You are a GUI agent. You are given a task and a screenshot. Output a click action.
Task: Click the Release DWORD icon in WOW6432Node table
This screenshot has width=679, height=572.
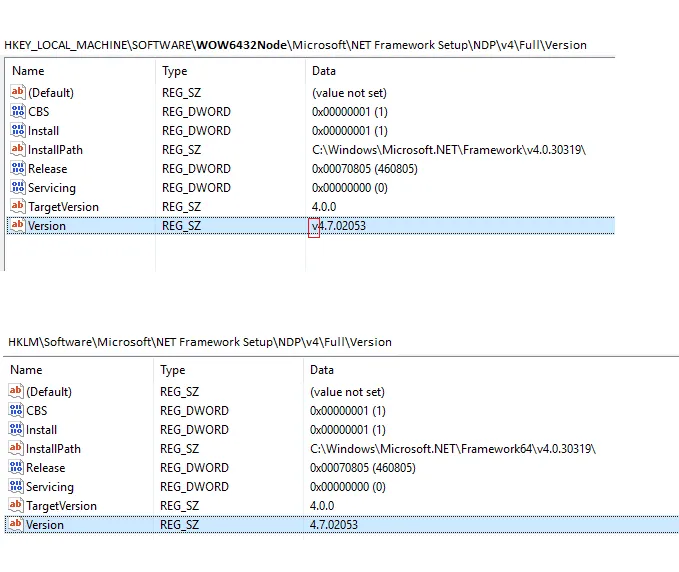pos(18,168)
